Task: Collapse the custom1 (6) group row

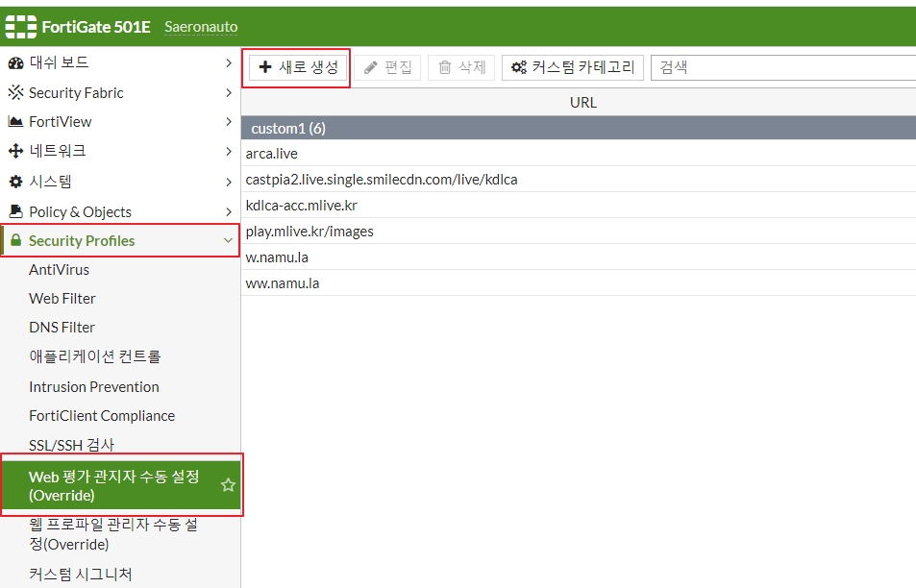Action: tap(579, 128)
